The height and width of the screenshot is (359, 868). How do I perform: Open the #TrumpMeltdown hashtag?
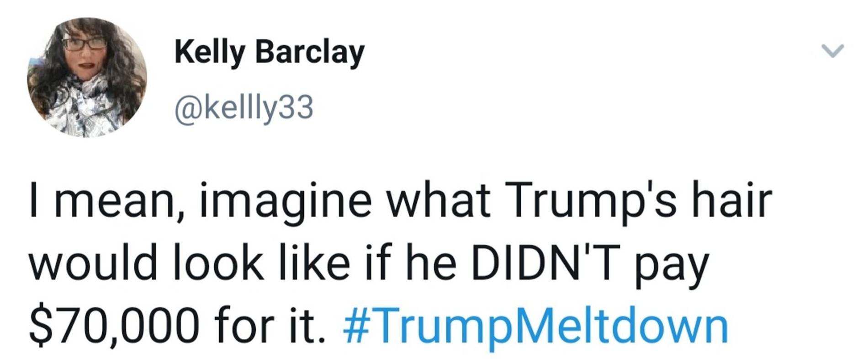click(535, 327)
